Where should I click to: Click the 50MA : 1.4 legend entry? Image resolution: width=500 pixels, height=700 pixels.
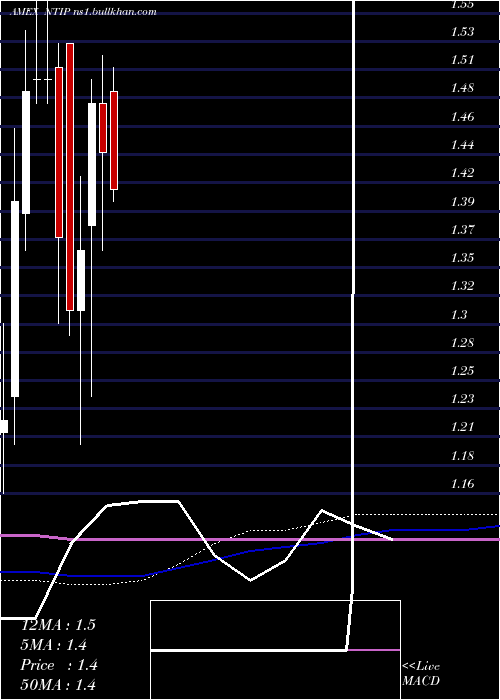click(x=58, y=685)
